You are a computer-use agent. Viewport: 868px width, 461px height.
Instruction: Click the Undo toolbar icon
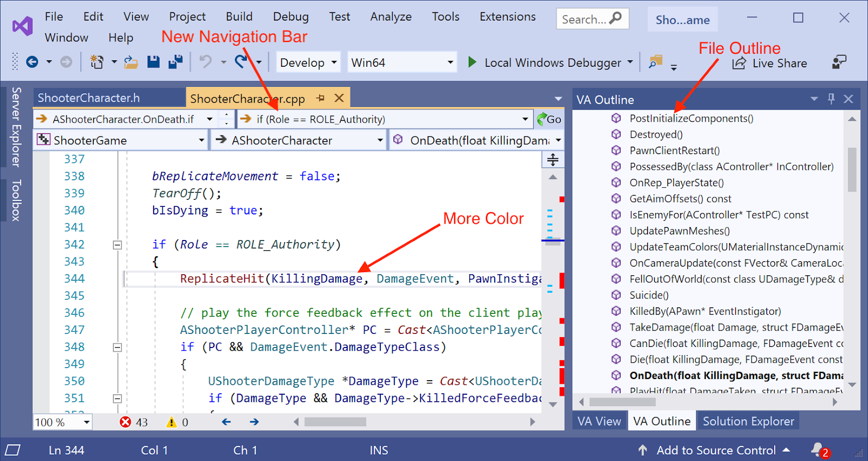tap(205, 62)
